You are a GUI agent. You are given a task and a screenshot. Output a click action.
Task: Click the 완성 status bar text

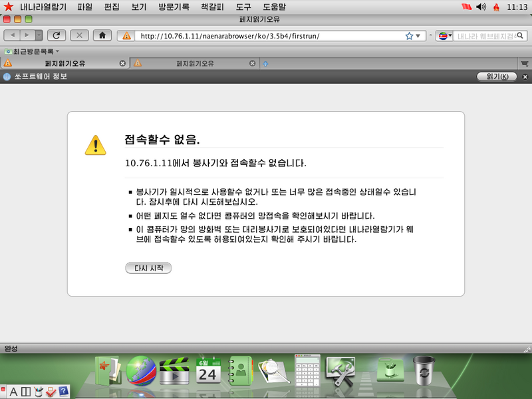pyautogui.click(x=11, y=348)
